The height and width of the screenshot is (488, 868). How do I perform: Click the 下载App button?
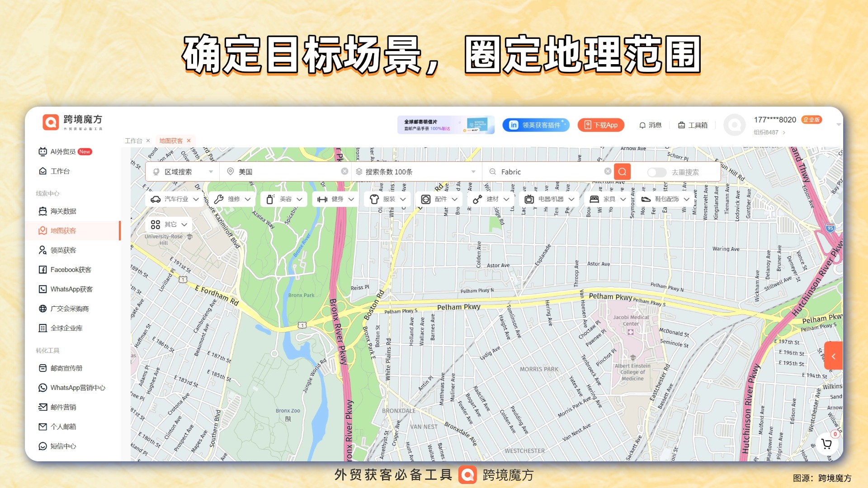pyautogui.click(x=601, y=125)
